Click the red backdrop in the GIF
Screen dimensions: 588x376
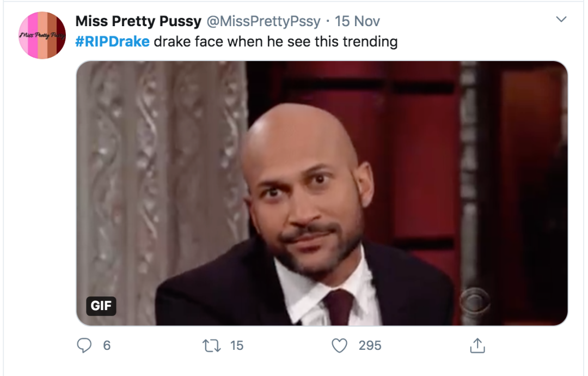pyautogui.click(x=414, y=136)
